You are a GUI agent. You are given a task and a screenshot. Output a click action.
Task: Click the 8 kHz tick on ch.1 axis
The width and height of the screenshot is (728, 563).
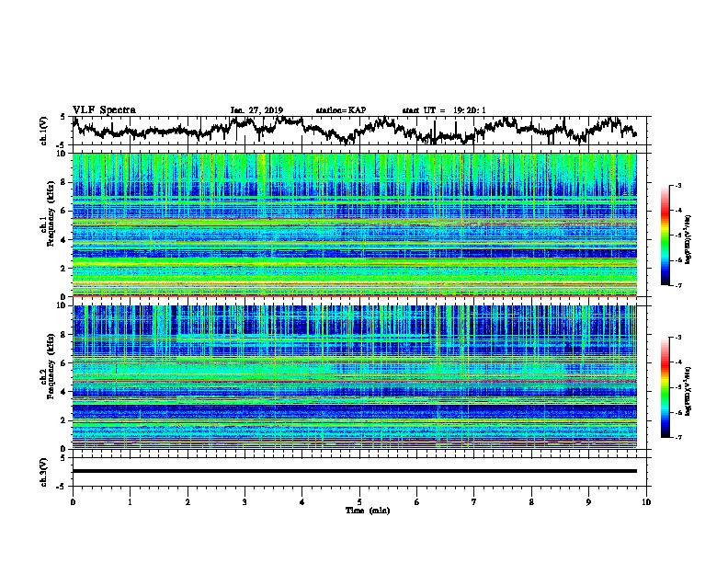pos(64,182)
